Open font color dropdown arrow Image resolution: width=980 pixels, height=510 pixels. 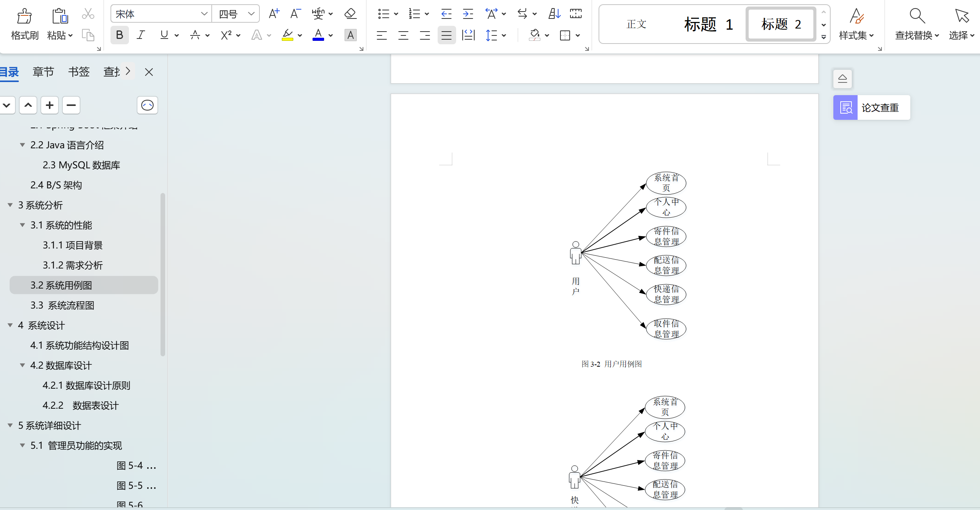point(331,35)
